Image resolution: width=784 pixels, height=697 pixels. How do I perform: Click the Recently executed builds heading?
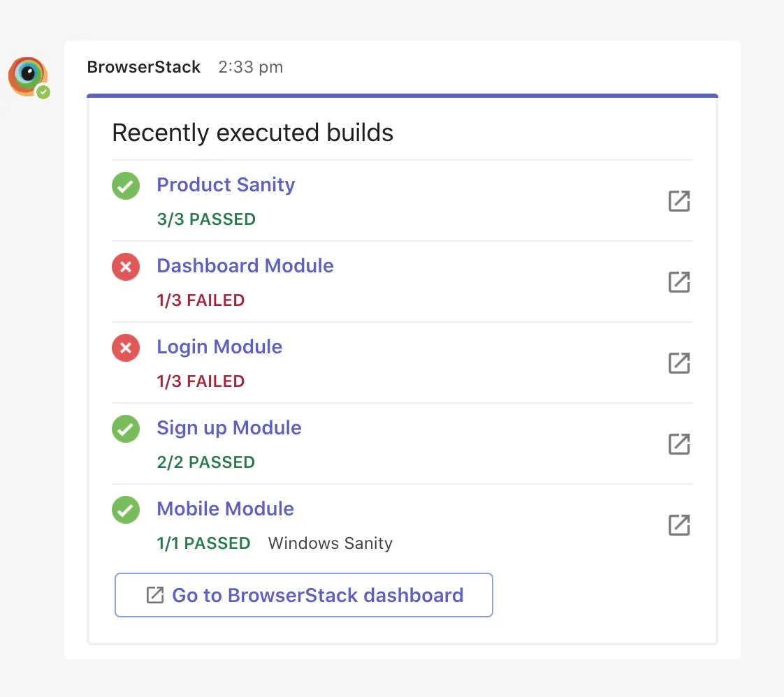[x=253, y=133]
